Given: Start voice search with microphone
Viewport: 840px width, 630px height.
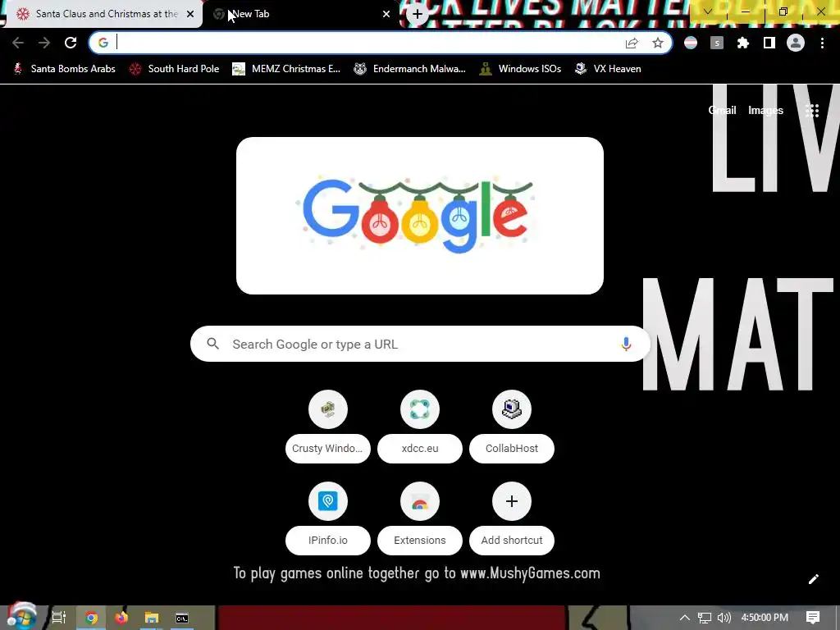Looking at the screenshot, I should coord(626,344).
